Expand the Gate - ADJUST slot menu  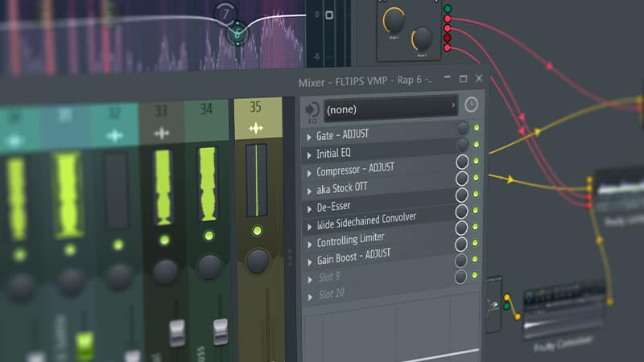[309, 137]
